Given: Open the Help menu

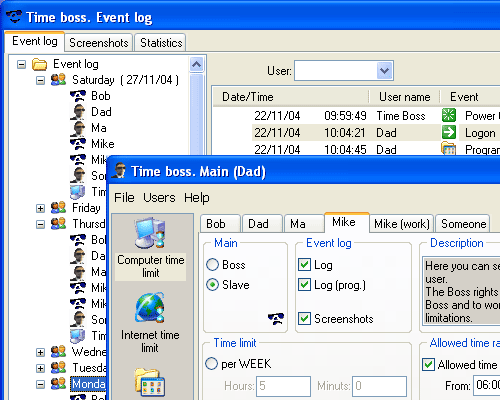Looking at the screenshot, I should pyautogui.click(x=197, y=198).
